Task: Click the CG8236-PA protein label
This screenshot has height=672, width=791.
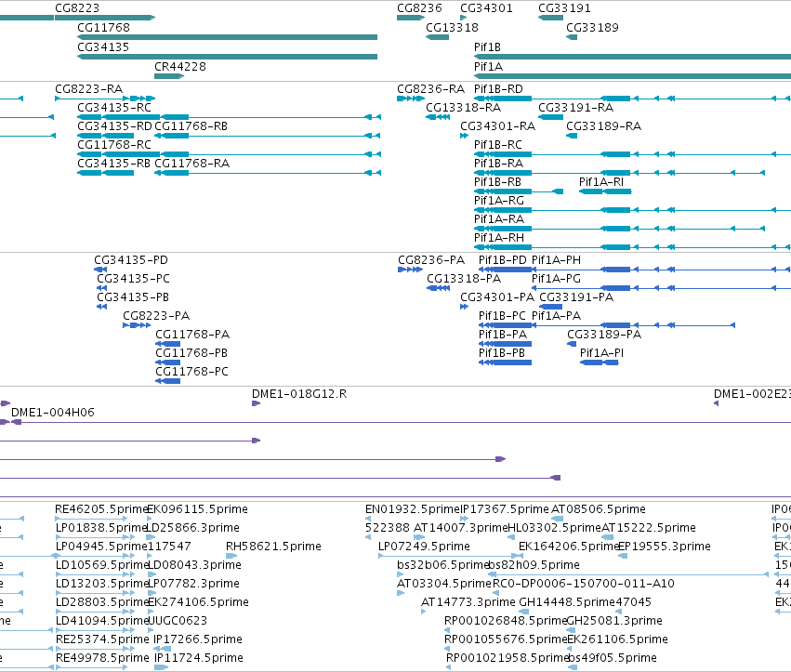Action: click(x=431, y=260)
